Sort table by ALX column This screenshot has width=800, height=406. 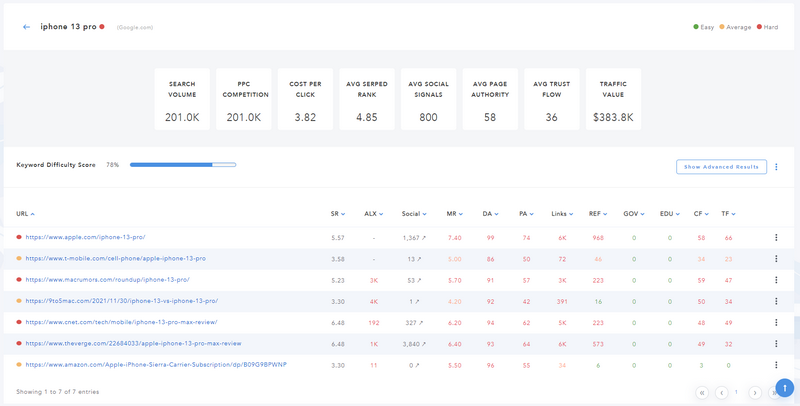(x=373, y=214)
